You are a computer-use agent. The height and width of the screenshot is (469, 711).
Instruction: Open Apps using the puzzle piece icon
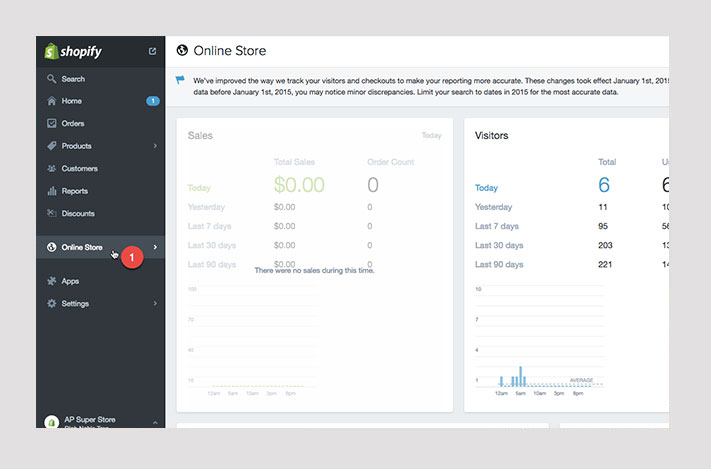click(51, 281)
